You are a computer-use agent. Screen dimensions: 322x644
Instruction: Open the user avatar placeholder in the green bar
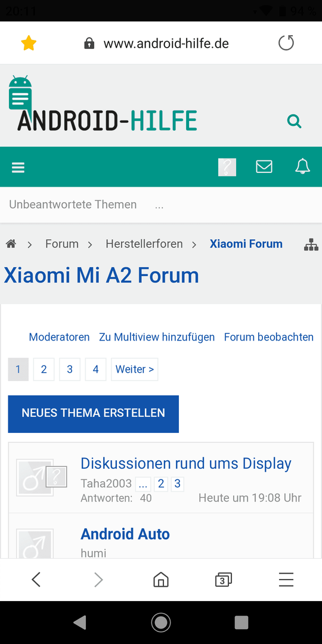[x=227, y=167]
